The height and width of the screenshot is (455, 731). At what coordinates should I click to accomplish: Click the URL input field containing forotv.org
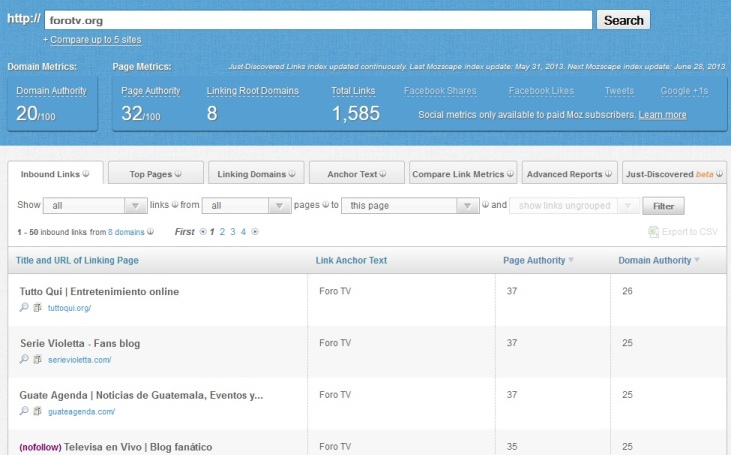[318, 20]
